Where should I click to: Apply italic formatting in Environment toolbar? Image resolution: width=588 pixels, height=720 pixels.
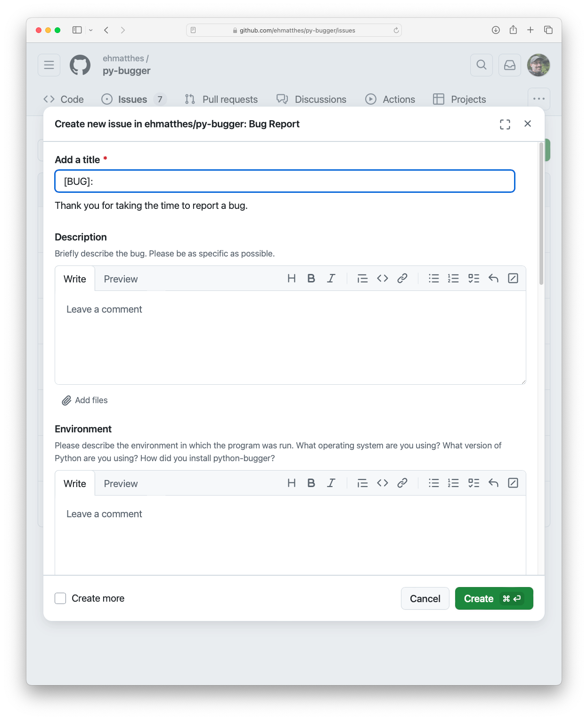331,483
